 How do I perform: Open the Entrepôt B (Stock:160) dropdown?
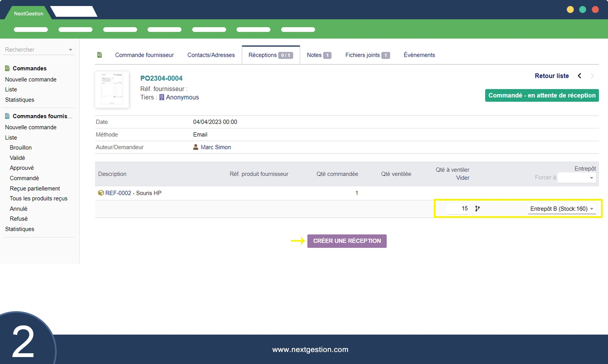point(561,209)
